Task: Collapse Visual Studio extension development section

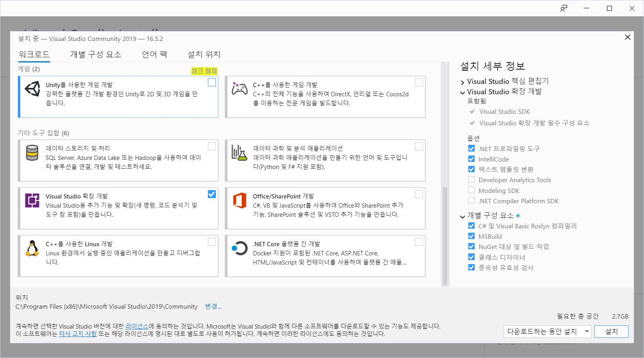Action: [x=462, y=93]
